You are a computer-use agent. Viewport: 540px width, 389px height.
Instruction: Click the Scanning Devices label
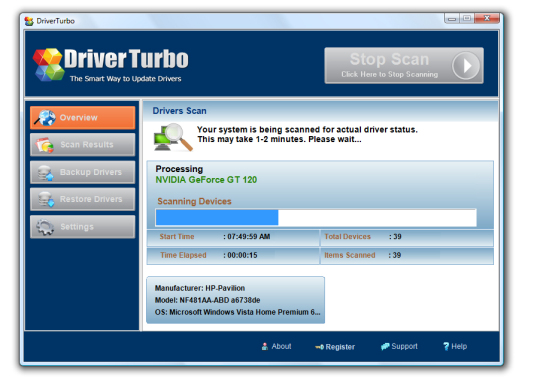coord(194,201)
